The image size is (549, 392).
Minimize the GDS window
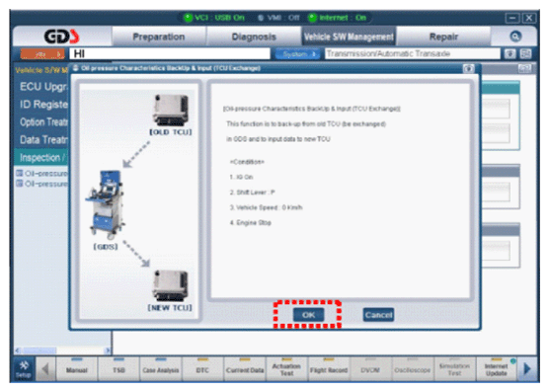click(512, 18)
